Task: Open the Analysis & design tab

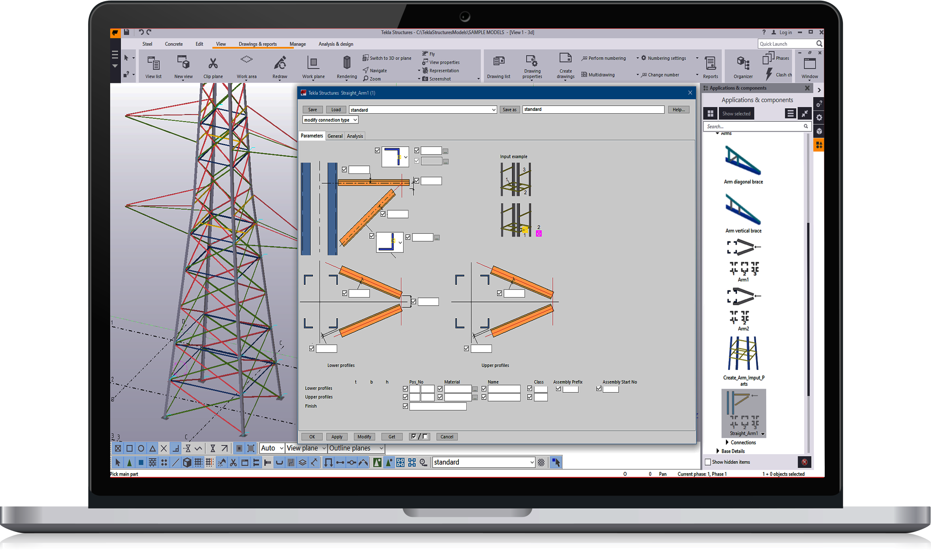Action: 336,44
